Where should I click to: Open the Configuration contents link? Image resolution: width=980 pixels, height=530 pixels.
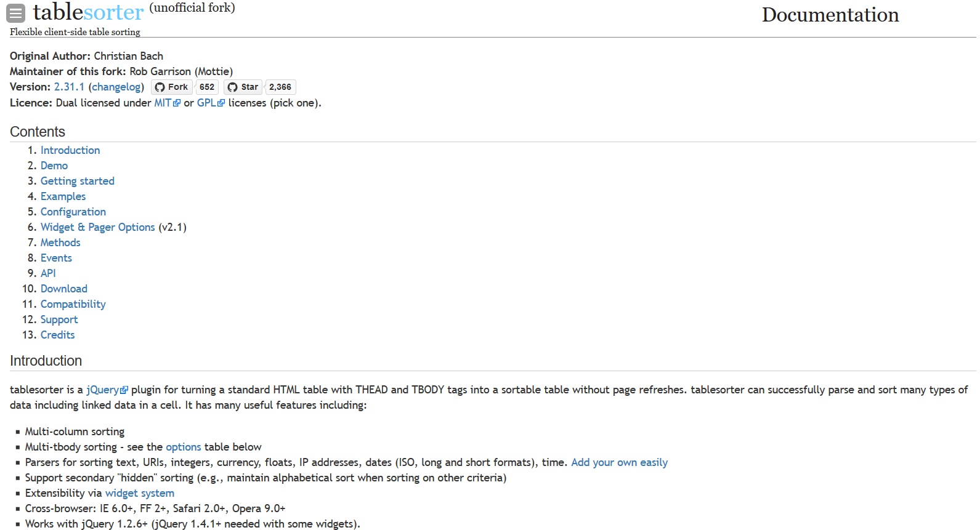(73, 212)
